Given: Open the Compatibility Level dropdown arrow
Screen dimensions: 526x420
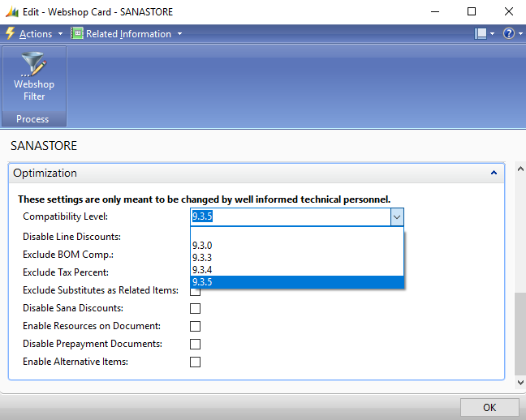Looking at the screenshot, I should pos(397,216).
